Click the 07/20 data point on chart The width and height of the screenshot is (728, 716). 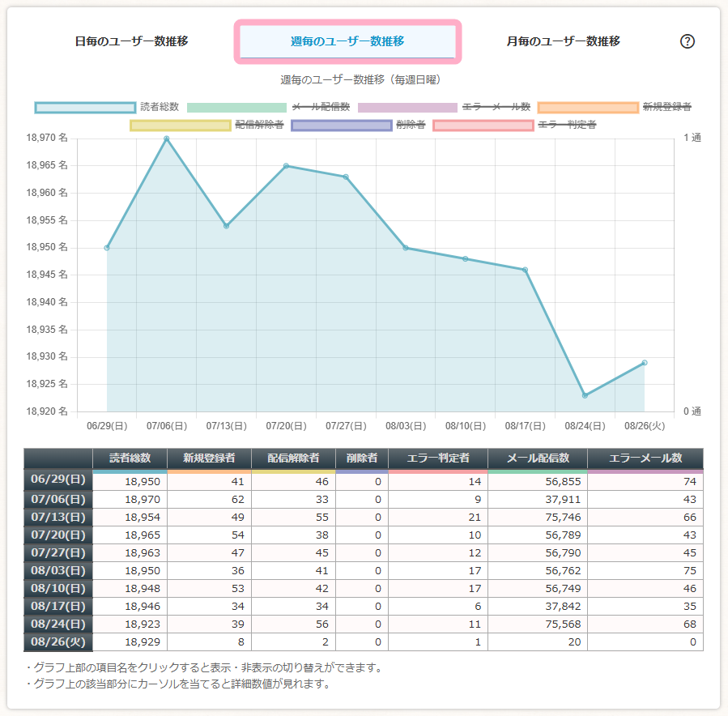click(286, 166)
